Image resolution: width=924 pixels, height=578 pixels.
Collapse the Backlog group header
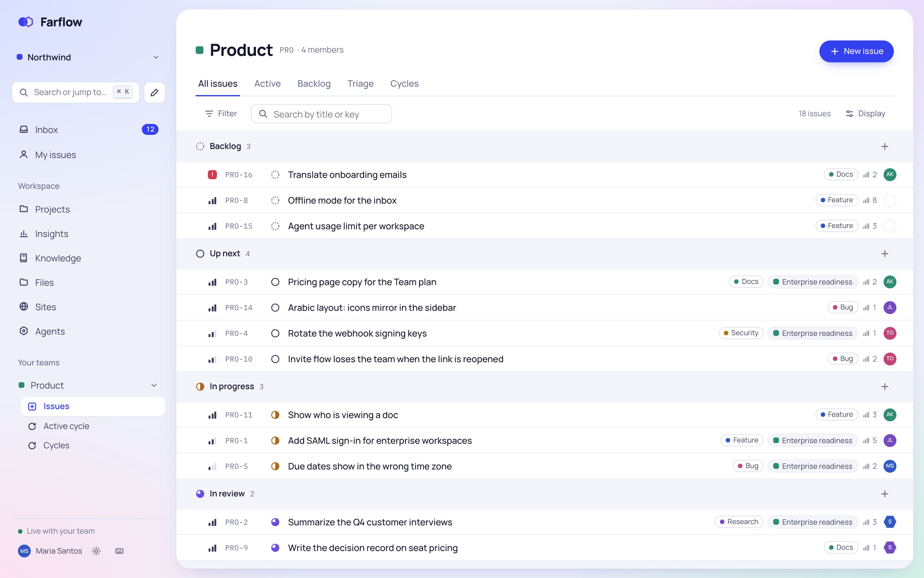point(223,146)
